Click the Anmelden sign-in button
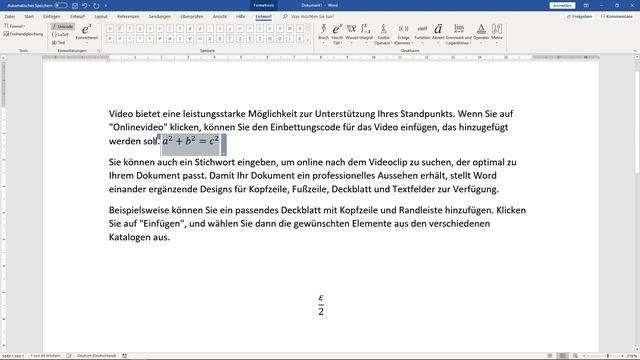Viewport: 640px width, 360px height. coord(562,5)
